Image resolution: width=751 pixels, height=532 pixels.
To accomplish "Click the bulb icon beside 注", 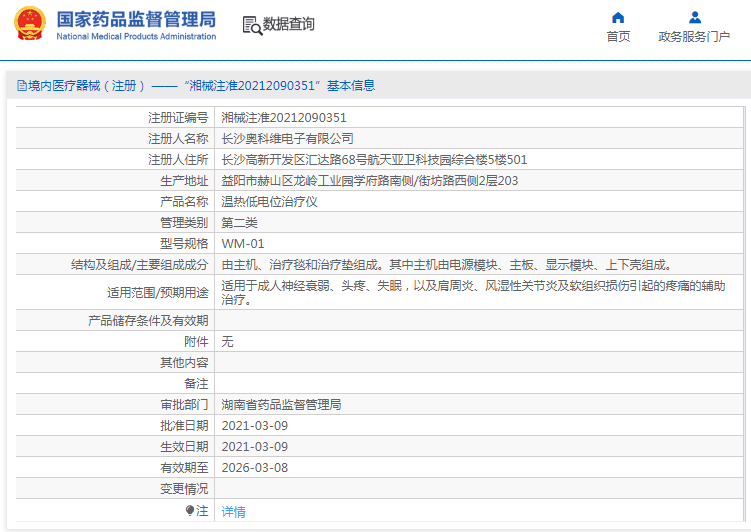I will click(190, 511).
